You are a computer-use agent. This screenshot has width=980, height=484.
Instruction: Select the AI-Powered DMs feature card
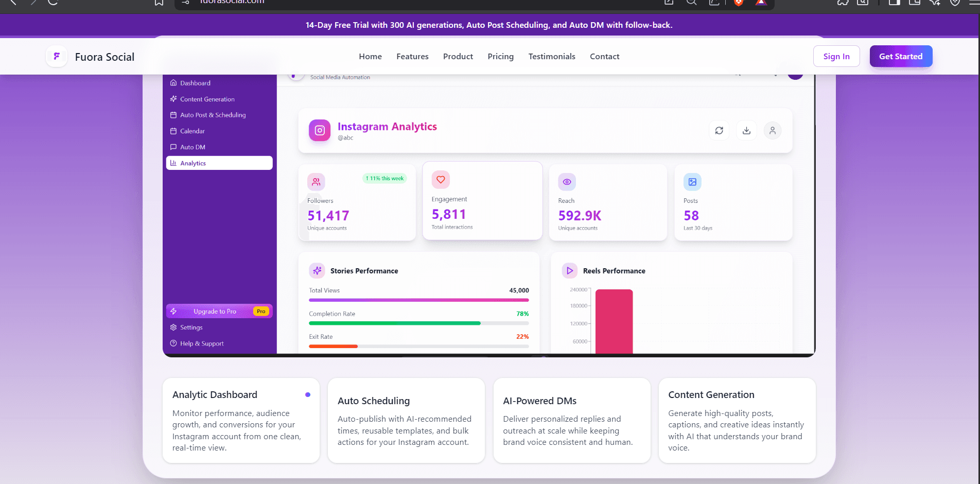[572, 420]
